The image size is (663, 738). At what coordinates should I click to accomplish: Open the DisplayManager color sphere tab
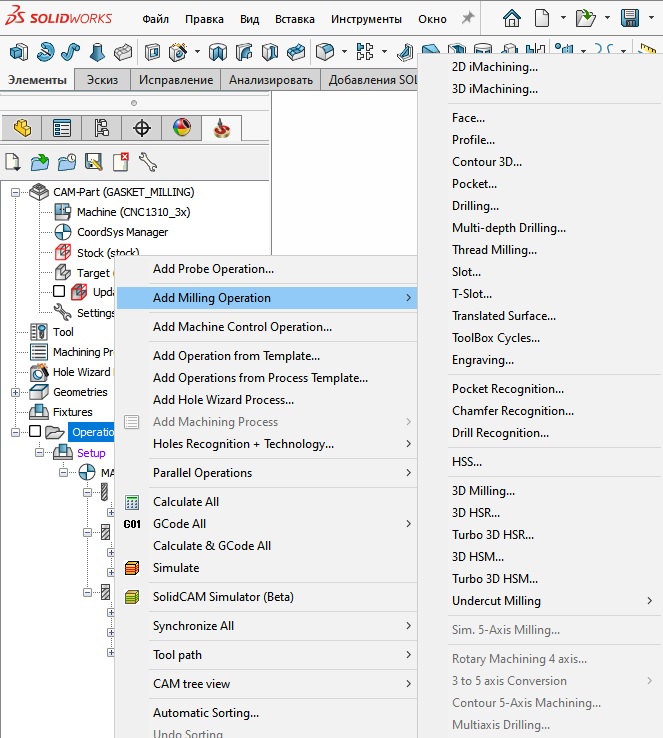click(x=182, y=128)
